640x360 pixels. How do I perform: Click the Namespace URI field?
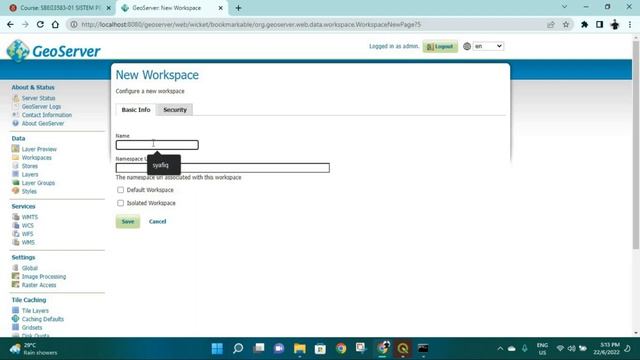point(222,168)
